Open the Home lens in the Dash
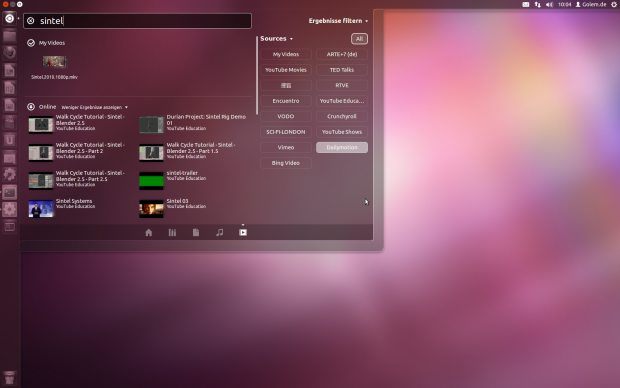This screenshot has width=620, height=388. coord(149,233)
